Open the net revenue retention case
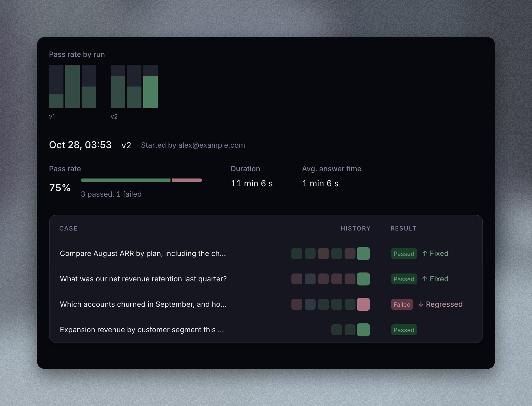Screen dimensions: 532x406 (x=143, y=279)
